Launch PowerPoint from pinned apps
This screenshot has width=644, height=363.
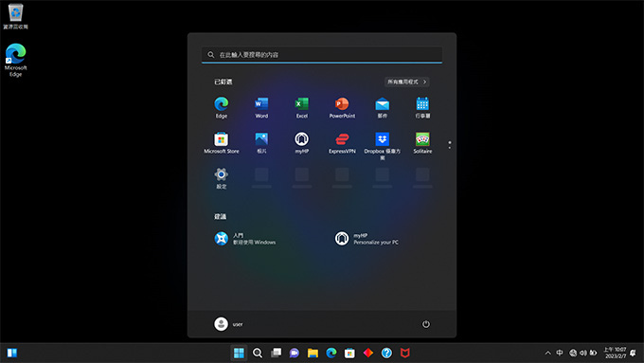342,108
